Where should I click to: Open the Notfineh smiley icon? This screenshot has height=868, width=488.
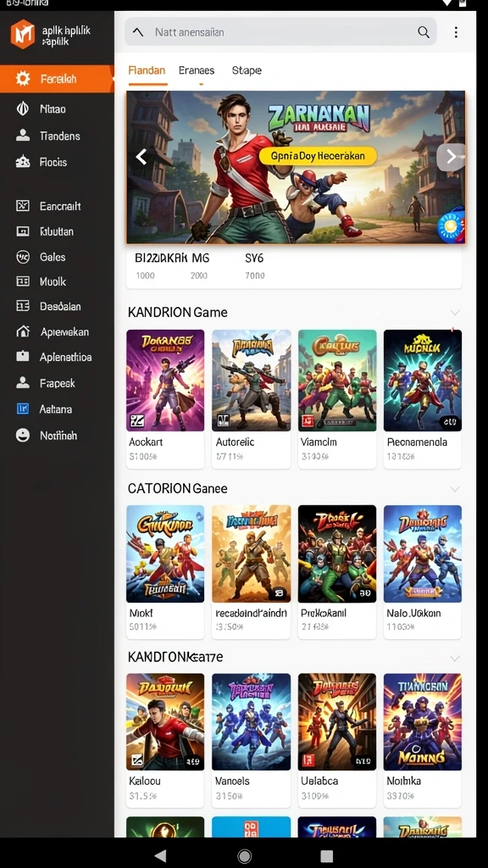point(23,435)
